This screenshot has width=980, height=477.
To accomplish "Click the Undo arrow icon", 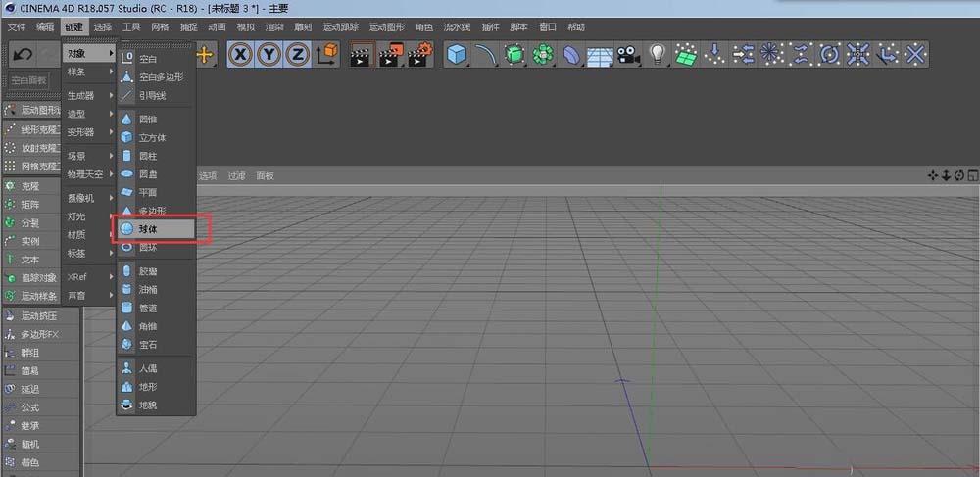I will coord(23,55).
